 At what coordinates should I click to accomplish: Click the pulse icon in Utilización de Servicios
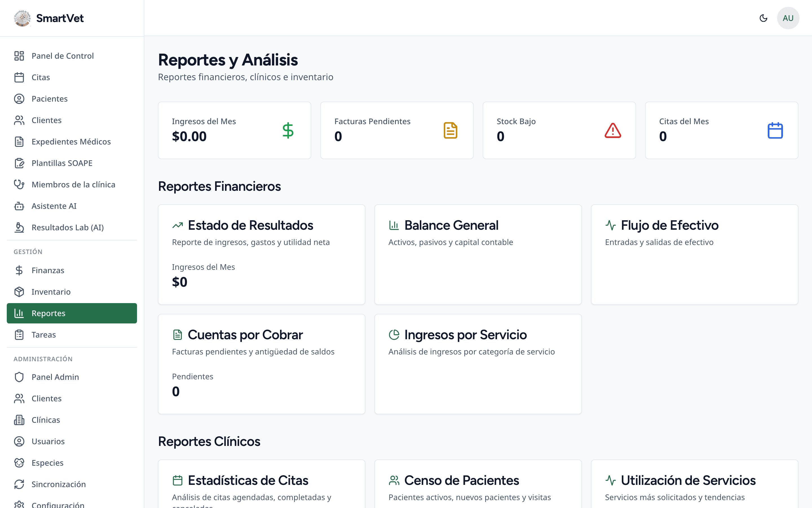pyautogui.click(x=610, y=480)
